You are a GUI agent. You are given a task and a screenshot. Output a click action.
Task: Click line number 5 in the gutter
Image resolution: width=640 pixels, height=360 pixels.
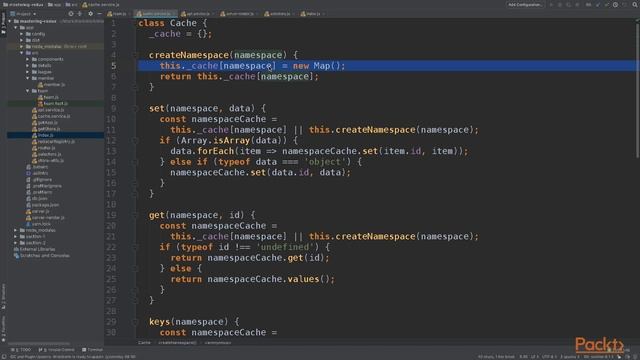pyautogui.click(x=113, y=66)
